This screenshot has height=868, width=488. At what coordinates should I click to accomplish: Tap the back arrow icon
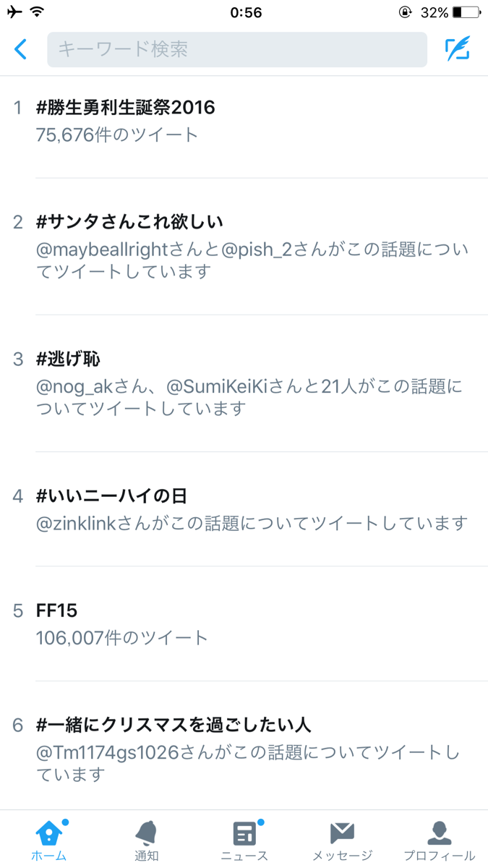coord(21,49)
